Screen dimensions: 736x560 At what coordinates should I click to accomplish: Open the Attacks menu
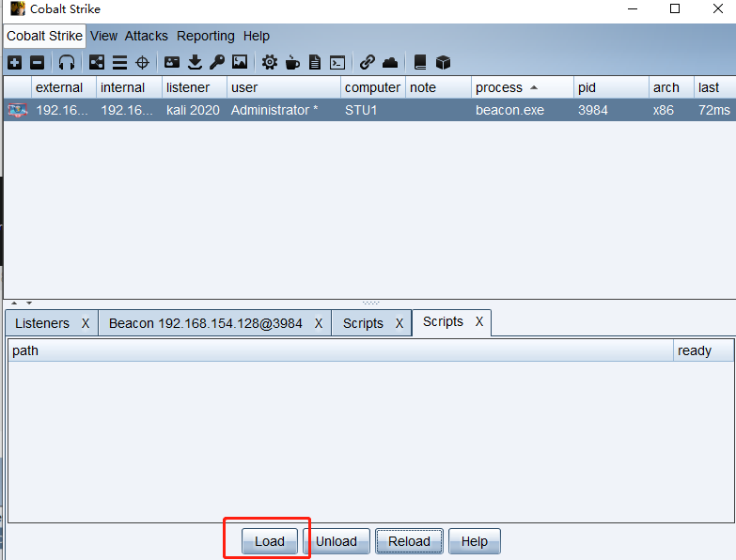tap(146, 36)
